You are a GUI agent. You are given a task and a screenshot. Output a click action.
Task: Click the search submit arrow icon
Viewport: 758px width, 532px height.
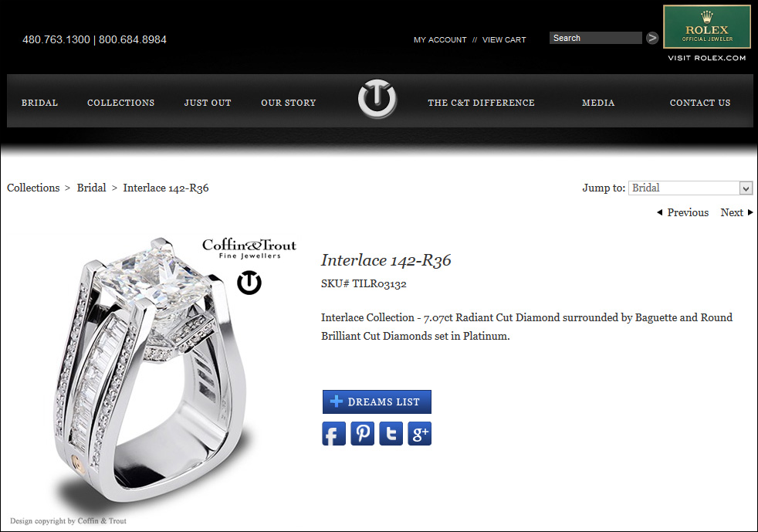(652, 38)
